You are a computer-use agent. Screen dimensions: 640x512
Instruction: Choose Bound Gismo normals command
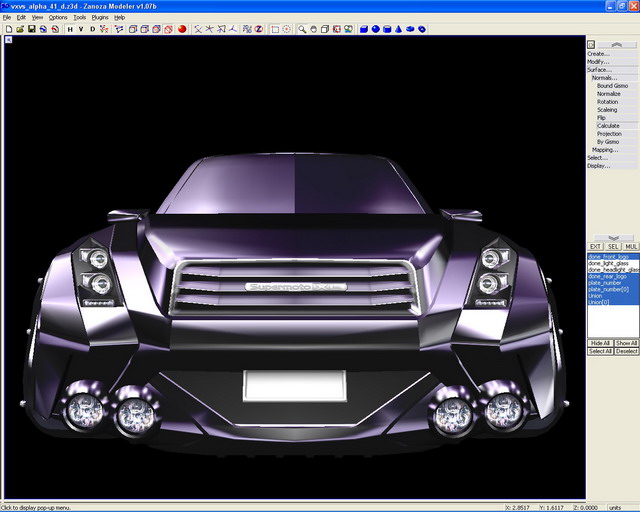pyautogui.click(x=617, y=86)
